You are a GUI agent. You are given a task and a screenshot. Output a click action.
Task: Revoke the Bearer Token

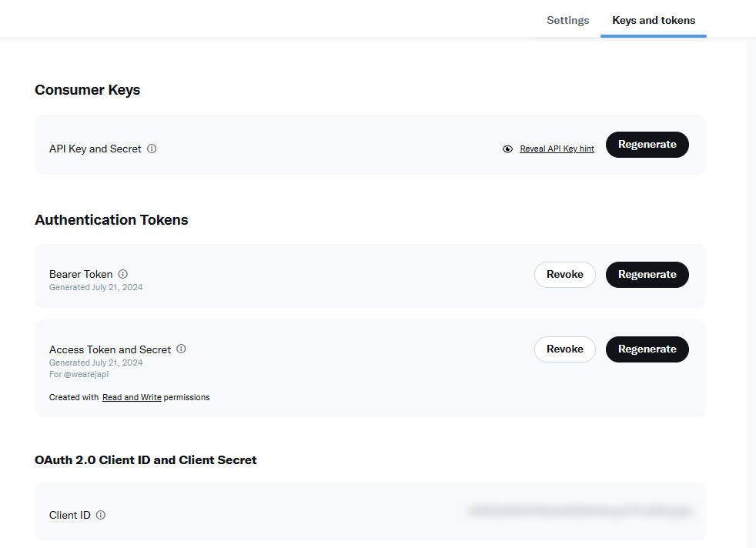564,275
